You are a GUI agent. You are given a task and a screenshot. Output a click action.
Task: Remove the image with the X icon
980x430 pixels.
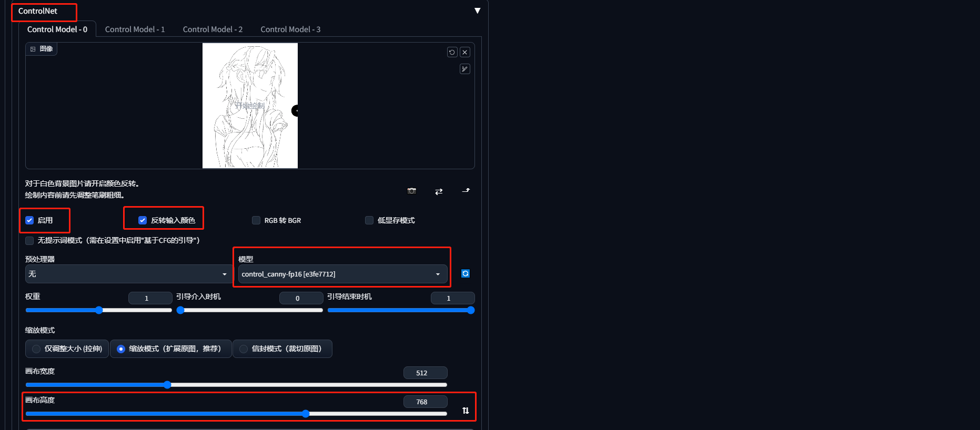click(x=465, y=52)
